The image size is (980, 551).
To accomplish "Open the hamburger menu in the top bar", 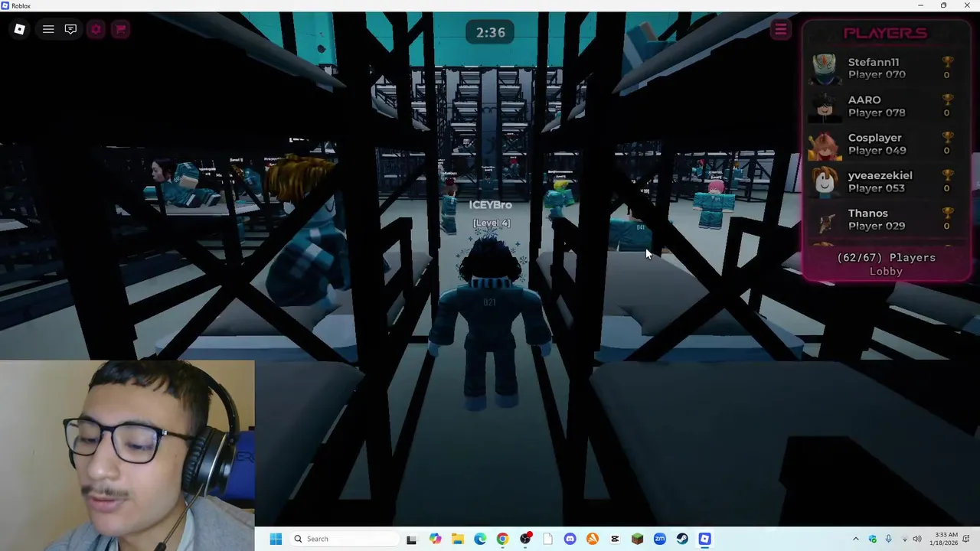I will coord(48,29).
